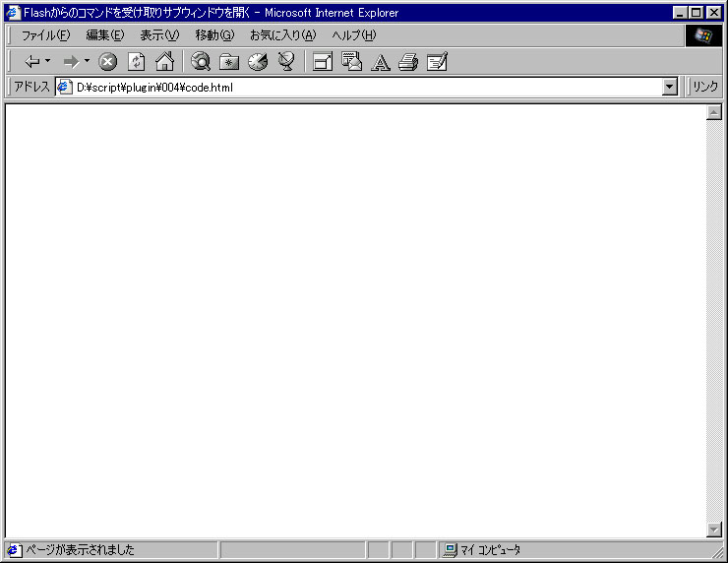Click the scroll down arrow of vertical scrollbar
Viewport: 728px width, 563px height.
click(714, 530)
